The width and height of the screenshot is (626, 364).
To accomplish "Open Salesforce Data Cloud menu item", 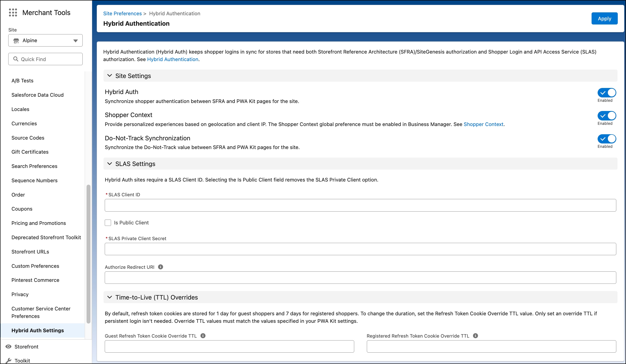I will 38,95.
